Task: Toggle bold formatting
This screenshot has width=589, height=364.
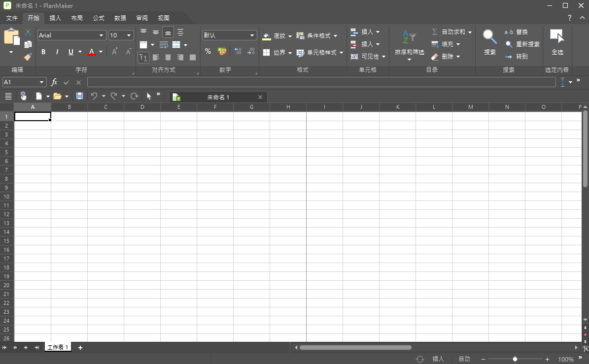Action: pos(43,52)
